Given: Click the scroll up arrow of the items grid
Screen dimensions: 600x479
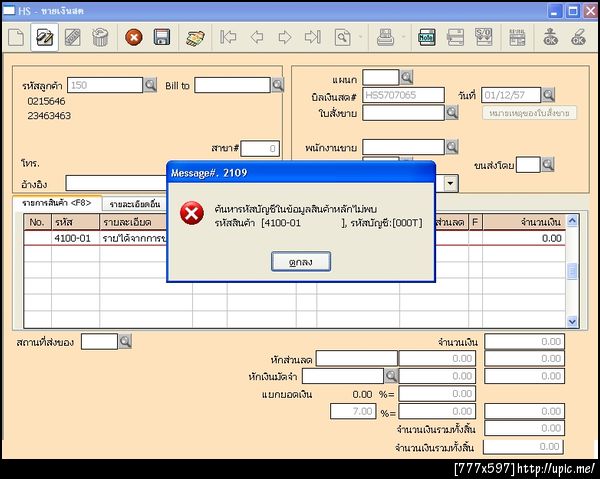Looking at the screenshot, I should tap(572, 220).
